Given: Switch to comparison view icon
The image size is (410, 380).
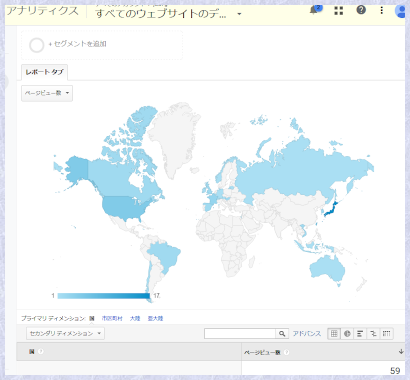Looking at the screenshot, I should coord(373,333).
